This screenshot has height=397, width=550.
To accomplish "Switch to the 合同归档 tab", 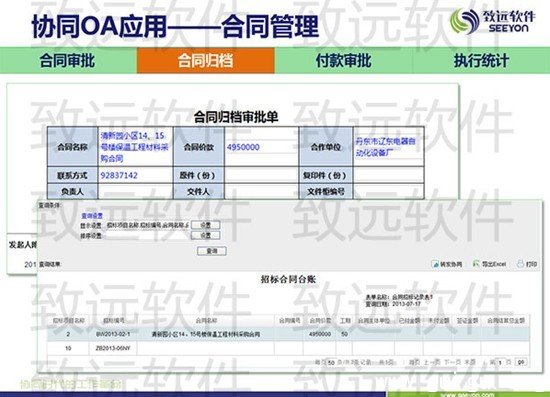I will coord(206,61).
